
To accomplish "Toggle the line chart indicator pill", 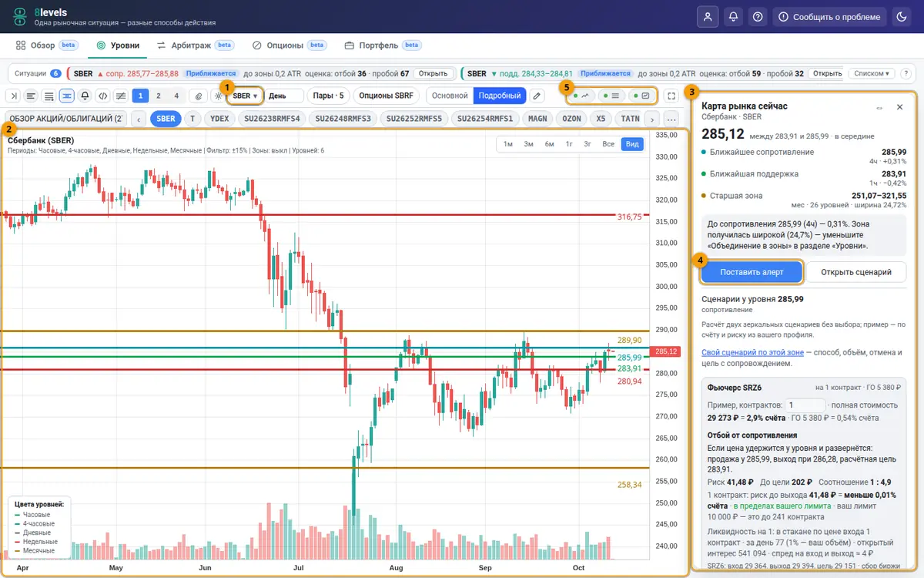I will coord(582,96).
